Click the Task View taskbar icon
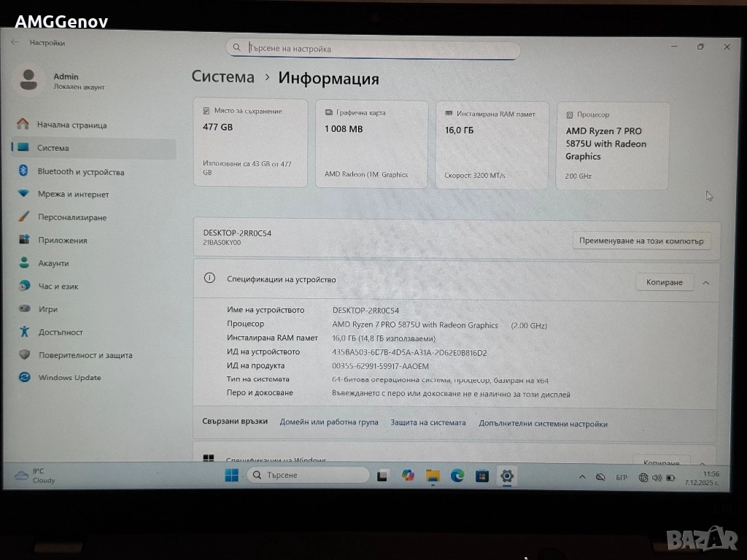The width and height of the screenshot is (747, 560). point(382,476)
